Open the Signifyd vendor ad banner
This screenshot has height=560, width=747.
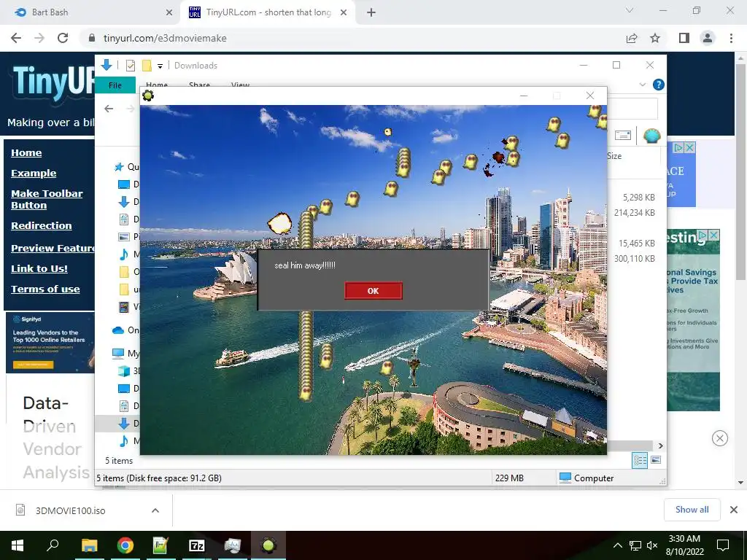(50, 343)
